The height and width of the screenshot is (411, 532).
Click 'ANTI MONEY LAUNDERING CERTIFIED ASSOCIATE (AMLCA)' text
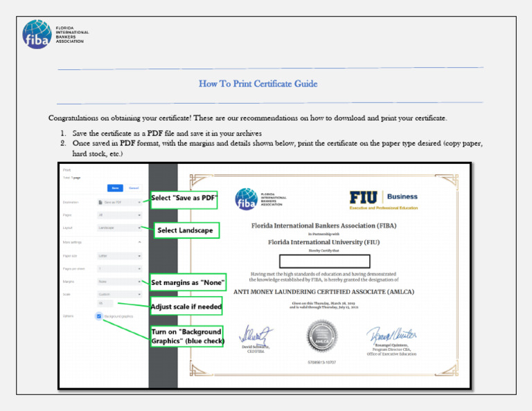point(323,292)
